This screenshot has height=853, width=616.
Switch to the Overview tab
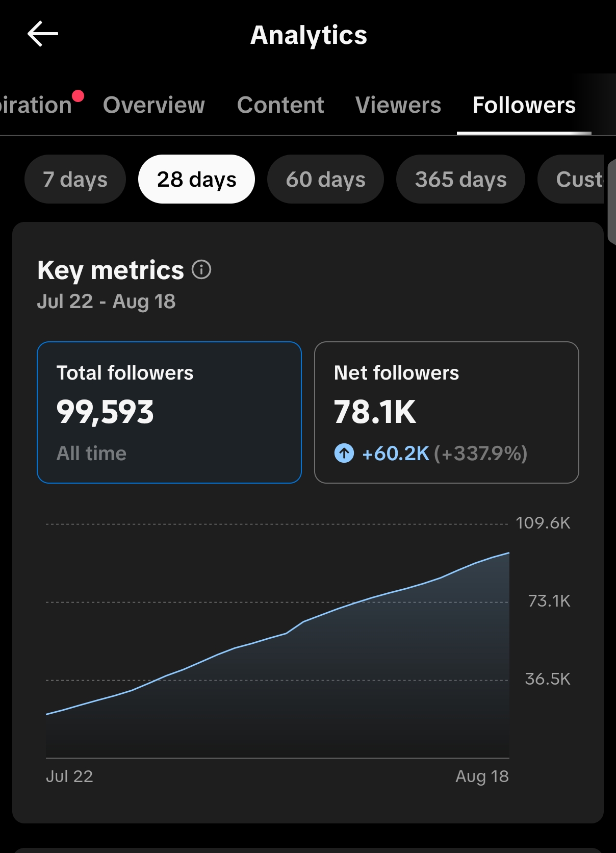pos(153,105)
